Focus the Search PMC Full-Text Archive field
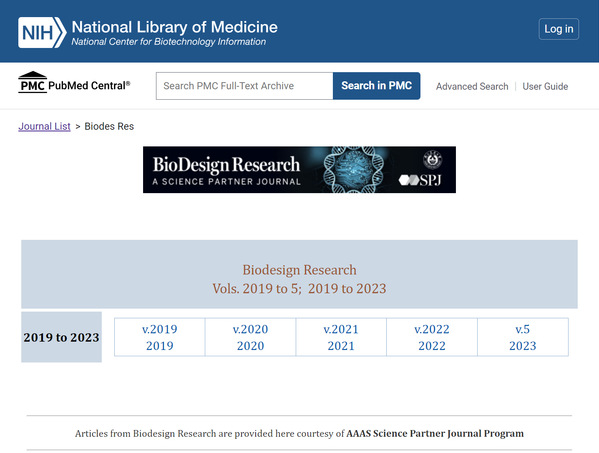 [244, 86]
